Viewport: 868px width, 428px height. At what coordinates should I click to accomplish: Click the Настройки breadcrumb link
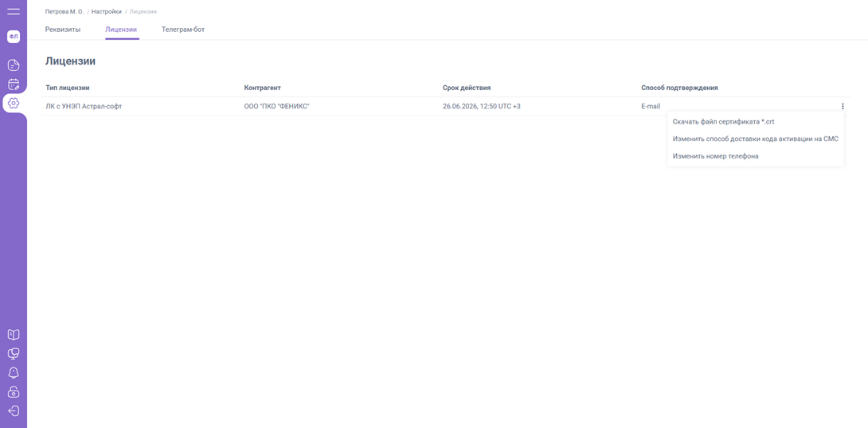click(107, 12)
